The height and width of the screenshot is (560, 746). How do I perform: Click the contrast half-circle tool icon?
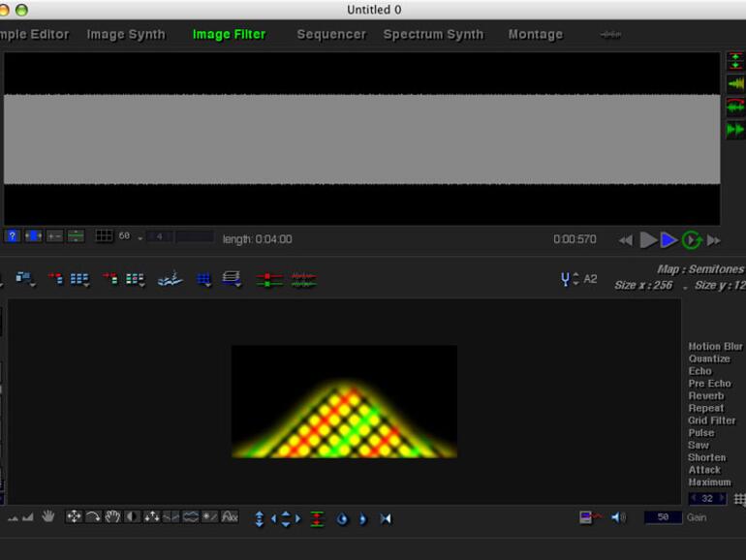tap(133, 517)
